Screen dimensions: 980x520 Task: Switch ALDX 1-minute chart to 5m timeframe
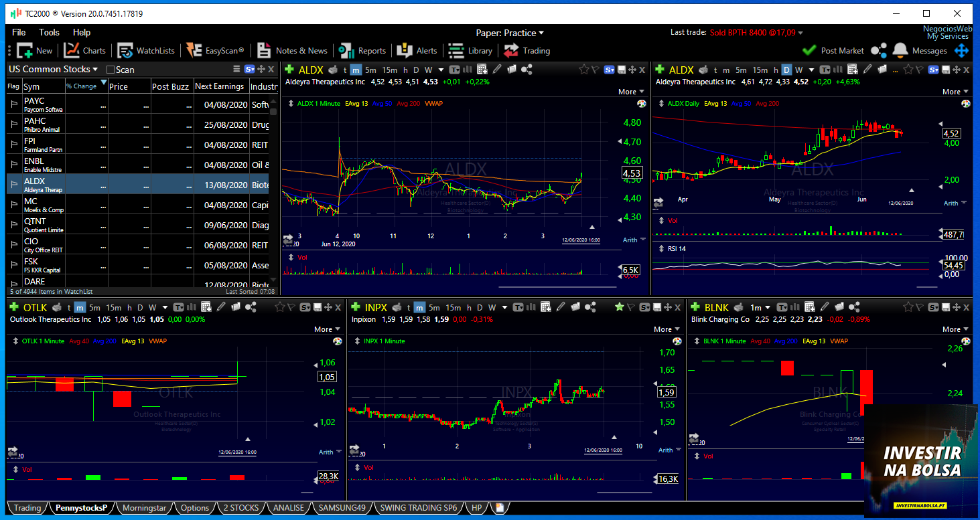[370, 70]
